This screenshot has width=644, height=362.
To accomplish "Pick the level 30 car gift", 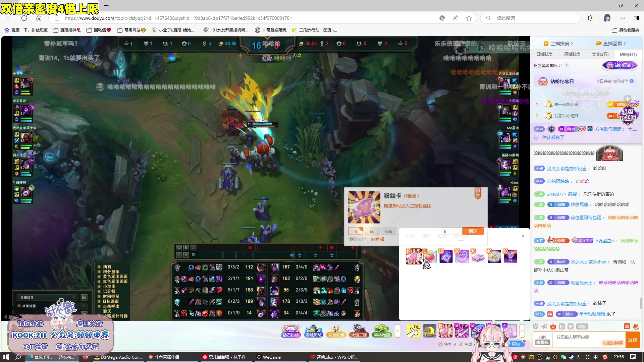I will tap(478, 256).
